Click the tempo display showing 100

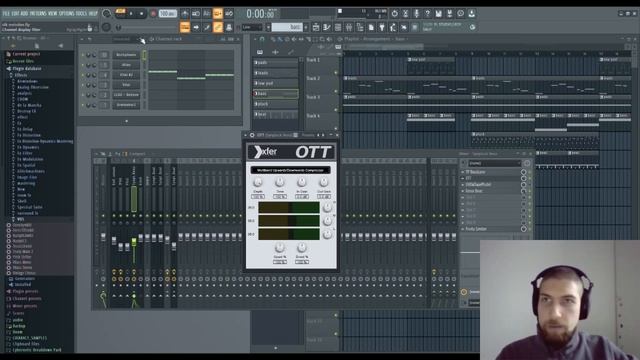(167, 13)
